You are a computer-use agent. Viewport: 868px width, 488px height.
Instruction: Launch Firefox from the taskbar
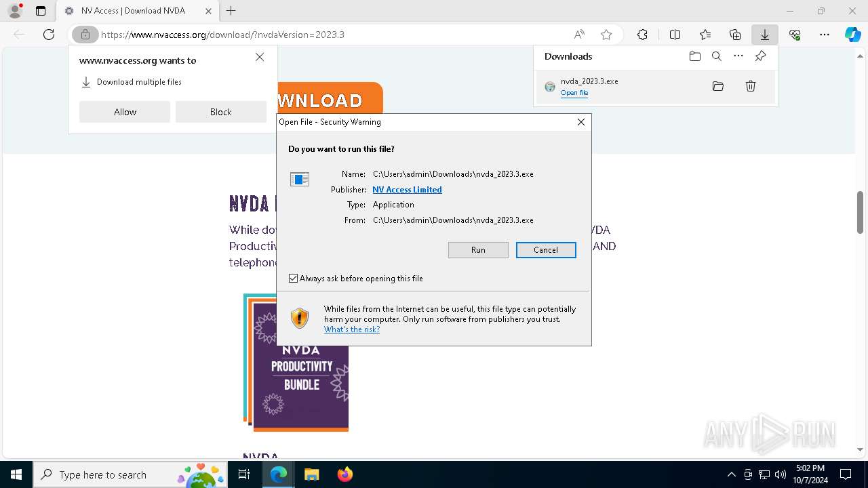(345, 474)
